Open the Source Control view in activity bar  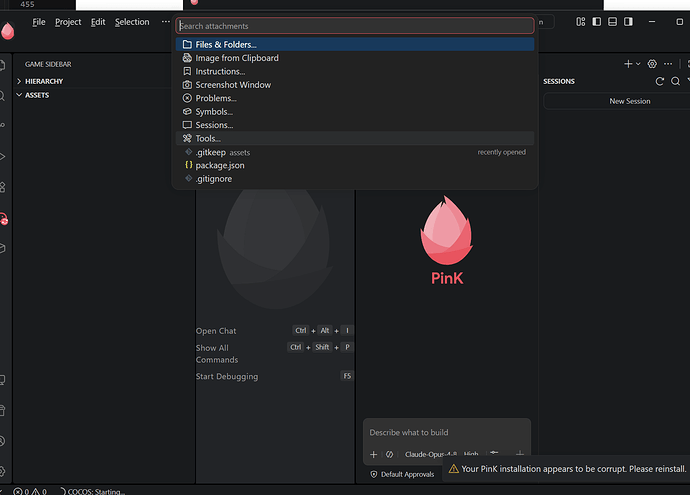(x=2, y=125)
